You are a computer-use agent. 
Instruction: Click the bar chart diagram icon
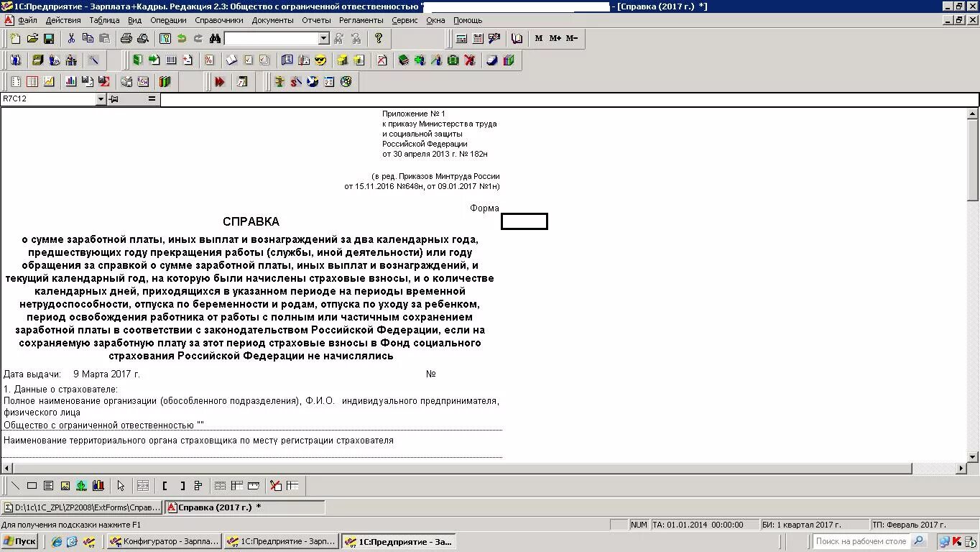(x=71, y=82)
